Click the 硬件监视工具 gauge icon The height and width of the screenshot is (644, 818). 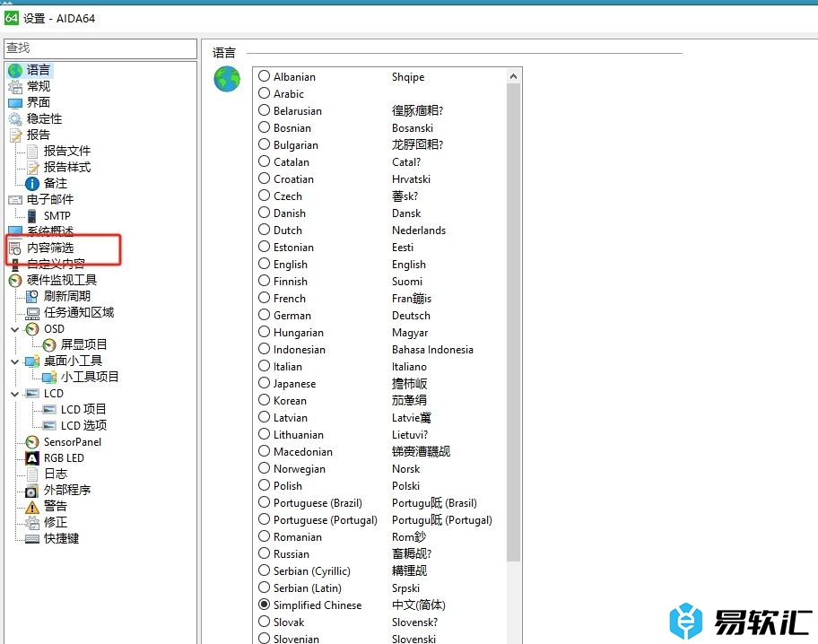pyautogui.click(x=15, y=281)
